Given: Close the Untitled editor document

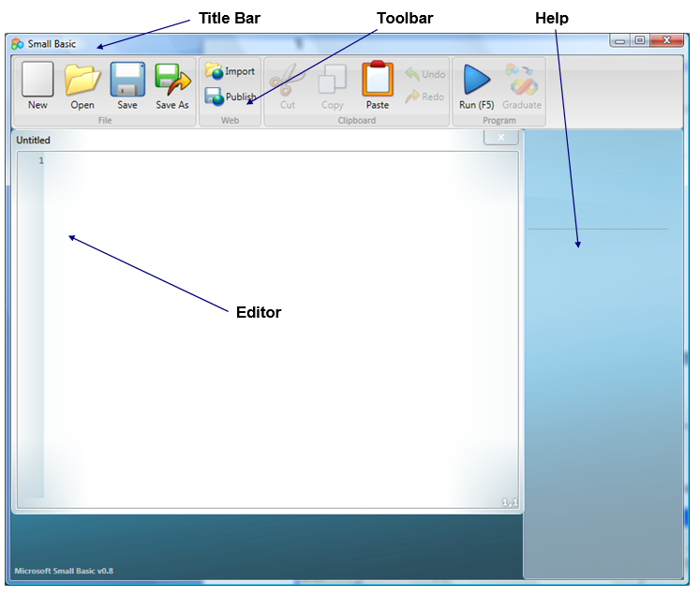Looking at the screenshot, I should point(501,138).
